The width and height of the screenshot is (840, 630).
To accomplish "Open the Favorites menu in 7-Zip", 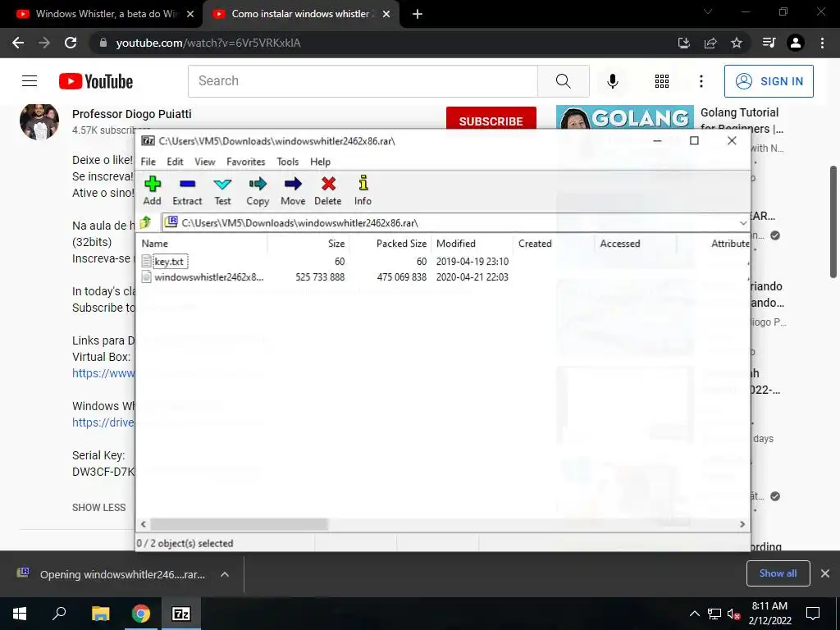I will [245, 162].
